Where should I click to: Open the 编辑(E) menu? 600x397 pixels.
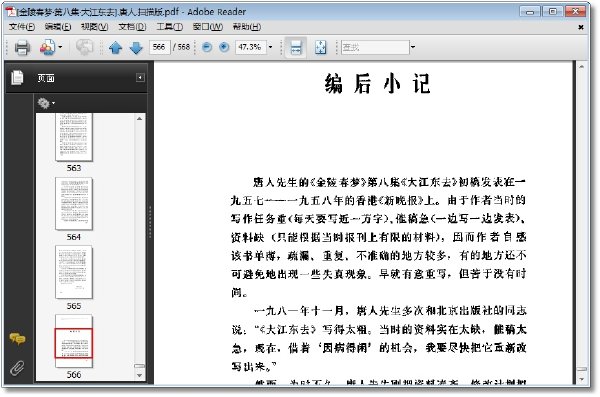click(x=58, y=27)
